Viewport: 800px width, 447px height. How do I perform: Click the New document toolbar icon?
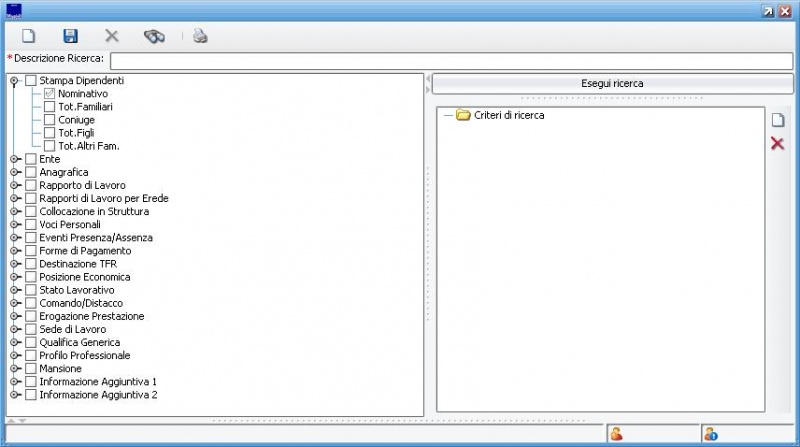tap(29, 36)
